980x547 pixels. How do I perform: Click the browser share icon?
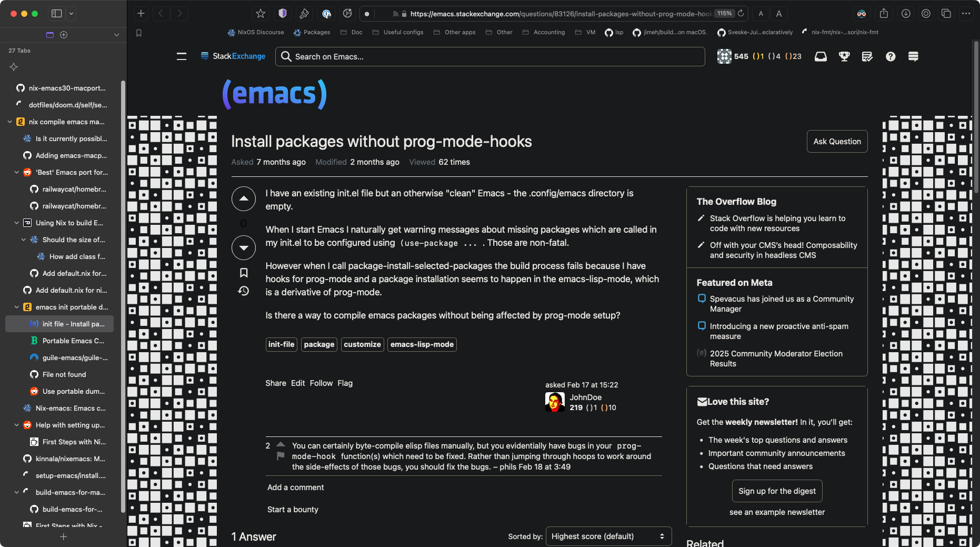coord(884,14)
